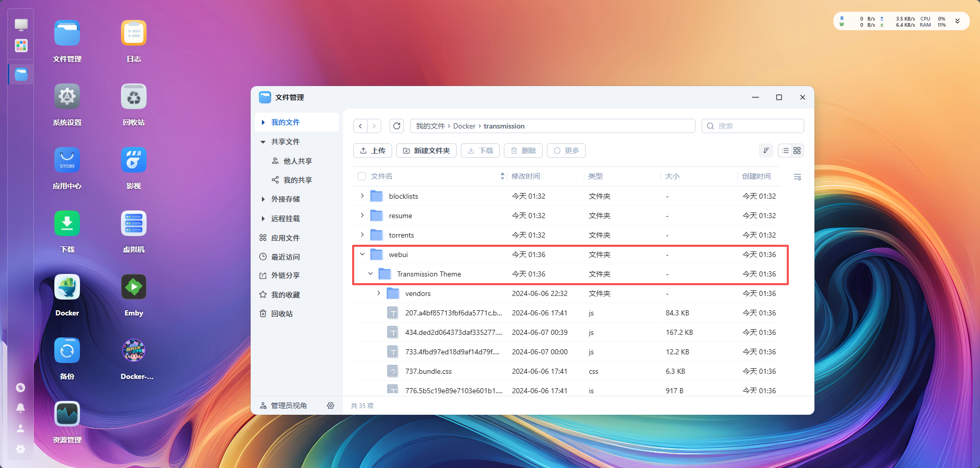This screenshot has height=468, width=980.
Task: Click the refresh icon beside the path bar
Action: click(x=397, y=126)
